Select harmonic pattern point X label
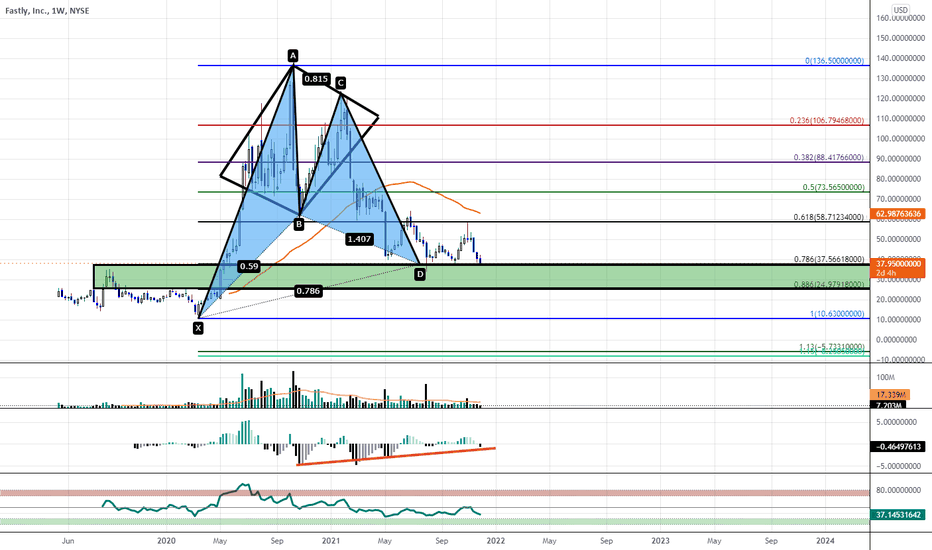 pos(199,328)
